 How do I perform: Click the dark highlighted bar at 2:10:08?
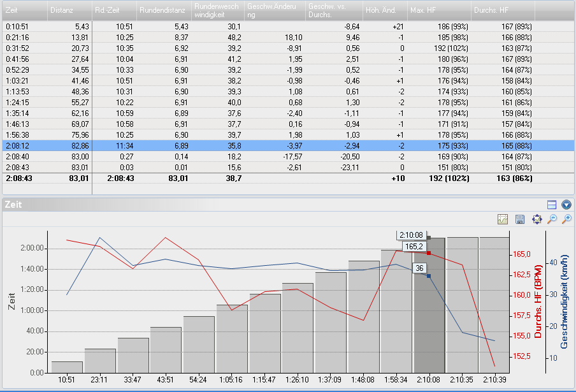[x=429, y=306]
